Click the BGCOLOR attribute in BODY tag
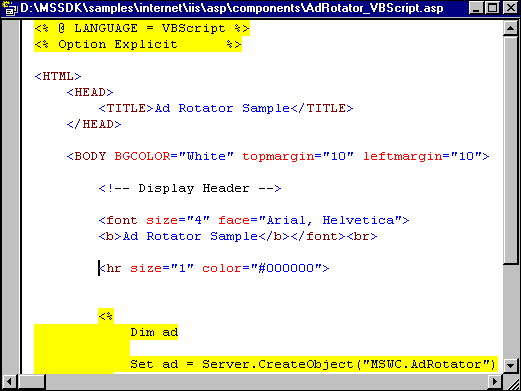The height and width of the screenshot is (391, 521). pos(142,156)
